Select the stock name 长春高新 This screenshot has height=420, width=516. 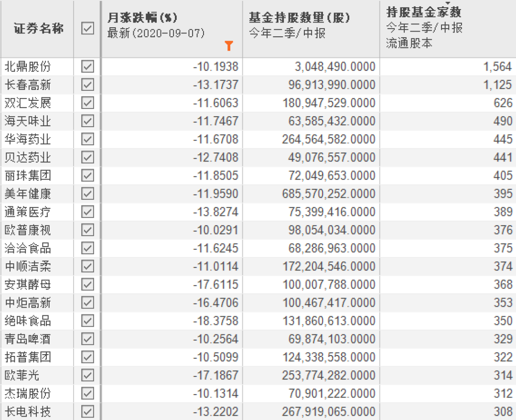click(x=28, y=85)
